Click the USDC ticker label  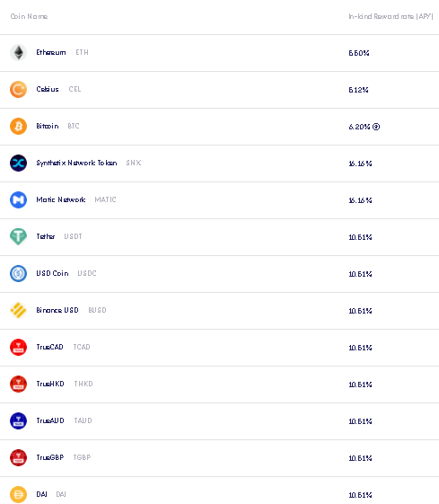(x=87, y=273)
